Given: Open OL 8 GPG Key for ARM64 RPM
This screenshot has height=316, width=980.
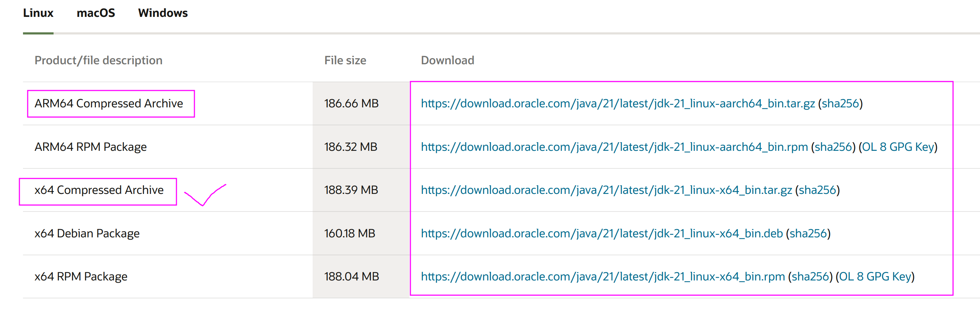Looking at the screenshot, I should click(898, 147).
